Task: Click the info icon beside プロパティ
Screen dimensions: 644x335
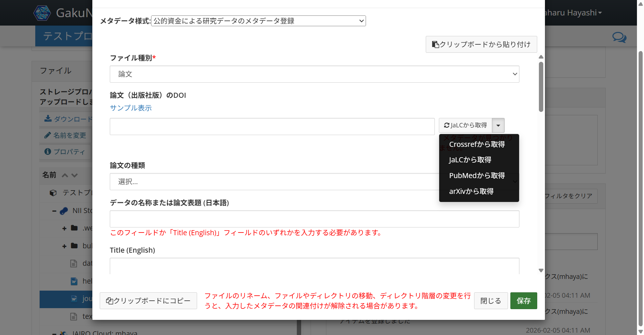Action: (47, 152)
